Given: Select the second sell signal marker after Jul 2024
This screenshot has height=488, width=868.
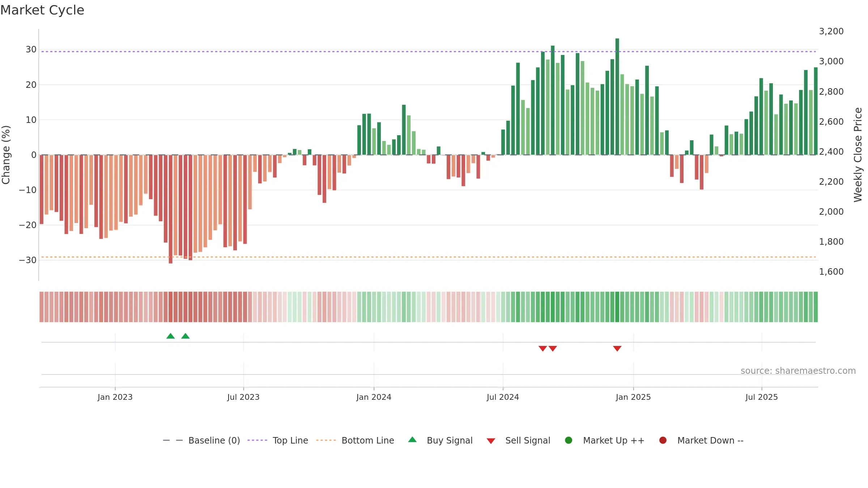Looking at the screenshot, I should pyautogui.click(x=553, y=348).
